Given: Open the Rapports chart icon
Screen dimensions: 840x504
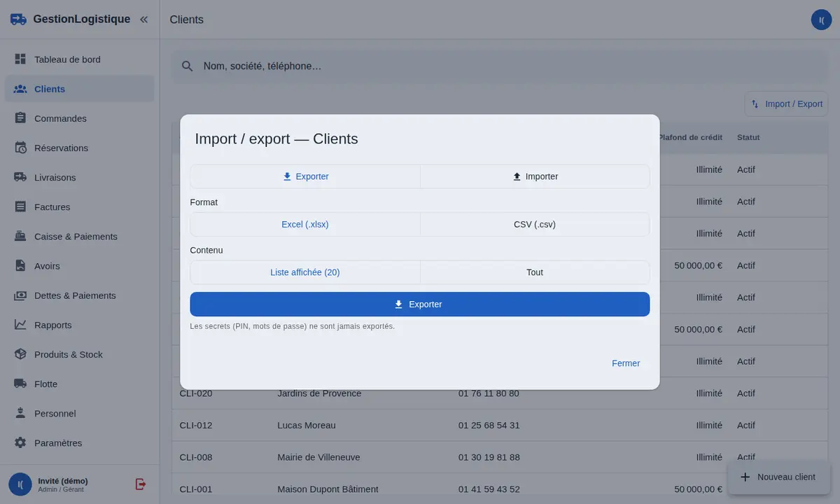Looking at the screenshot, I should [x=20, y=325].
